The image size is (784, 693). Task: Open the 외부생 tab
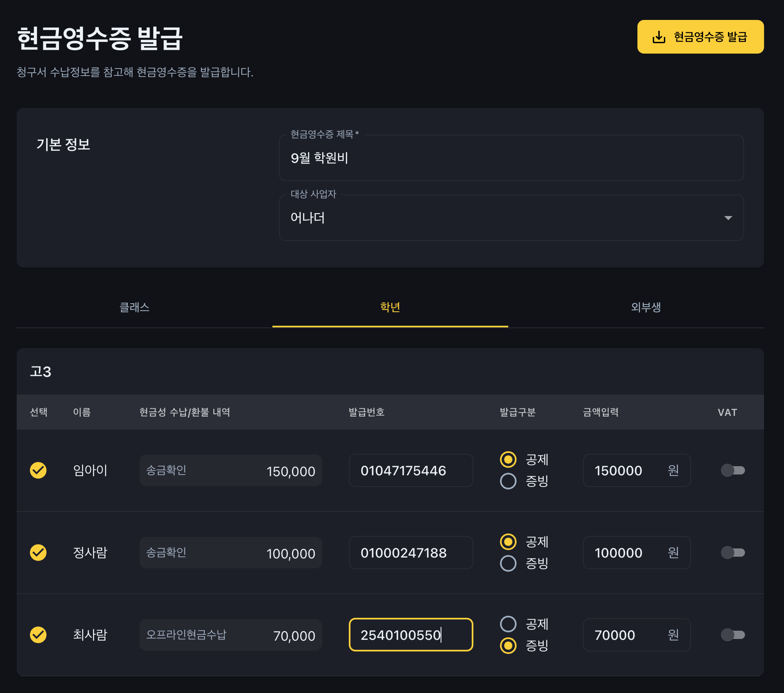coord(646,307)
